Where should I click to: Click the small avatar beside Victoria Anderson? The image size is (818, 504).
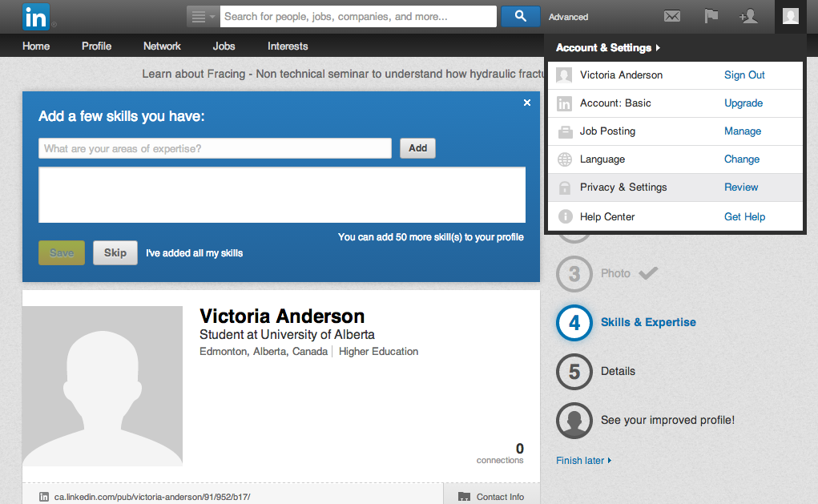tap(563, 75)
